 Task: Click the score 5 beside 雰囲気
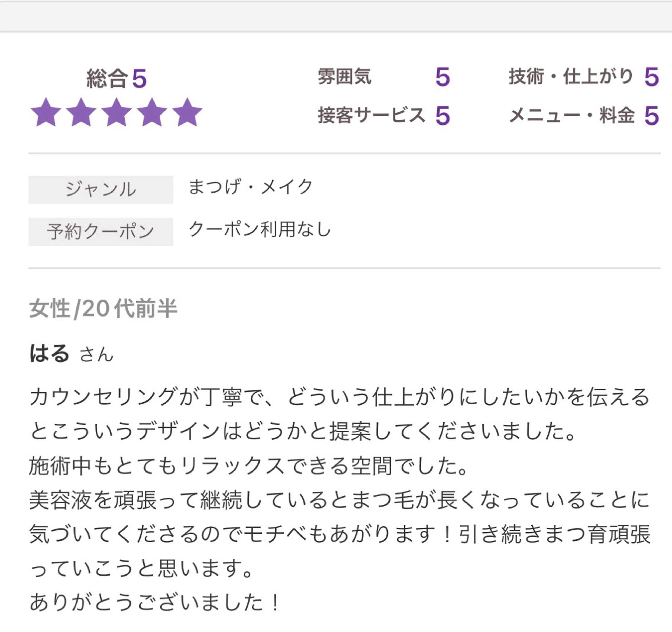click(x=442, y=77)
